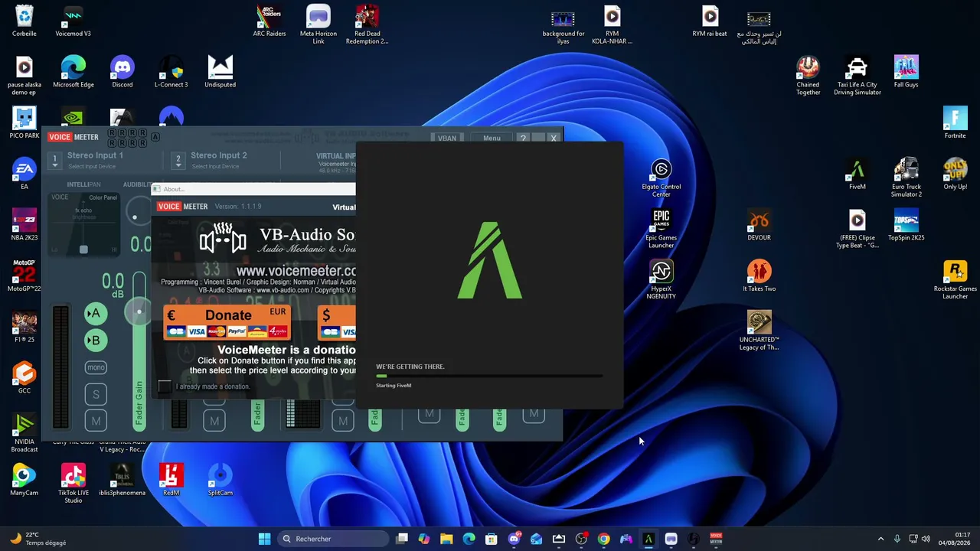Open the weather widget showing 22°C
Viewport: 980px width, 551px height.
tap(38, 539)
